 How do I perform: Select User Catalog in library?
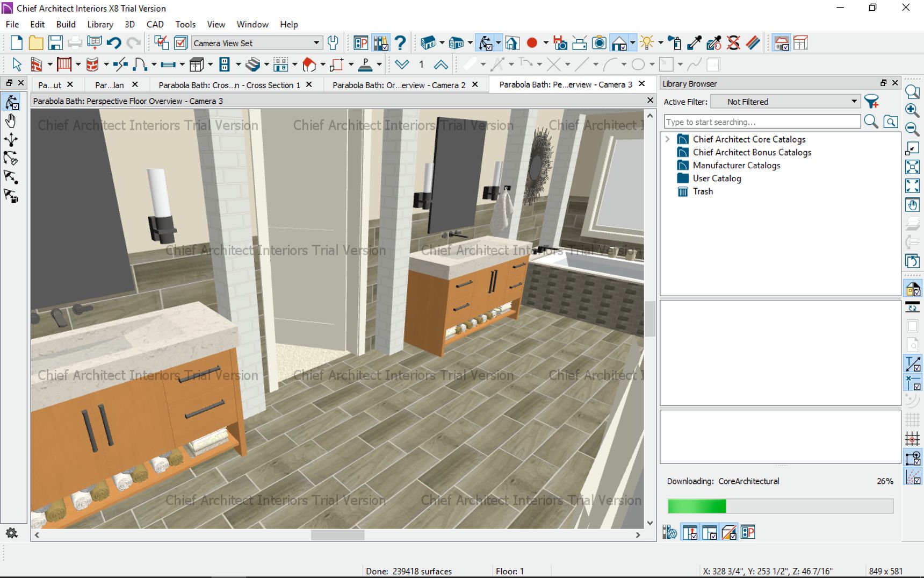point(717,178)
